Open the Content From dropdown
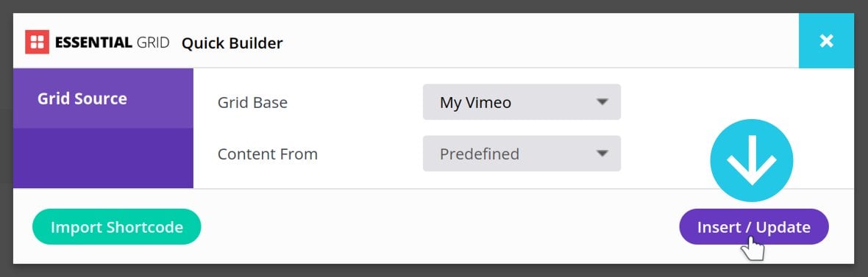 pos(522,153)
